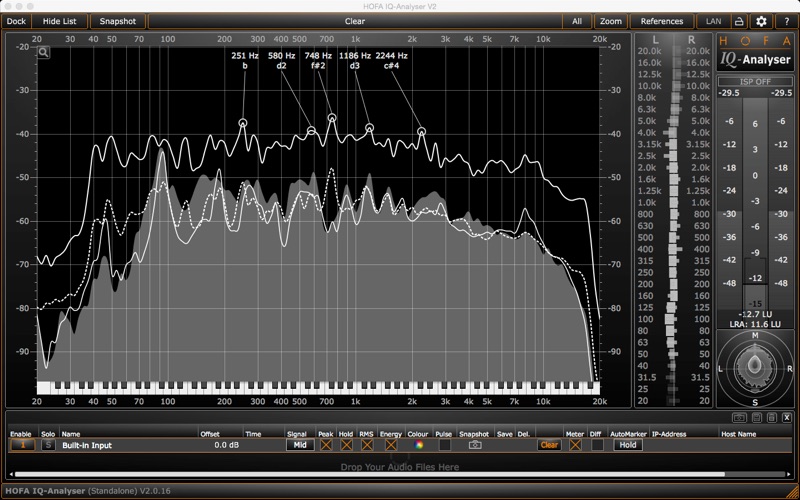Click the HOFA IQ-Analyser logo
Screen dimensions: 800x500
tap(755, 53)
